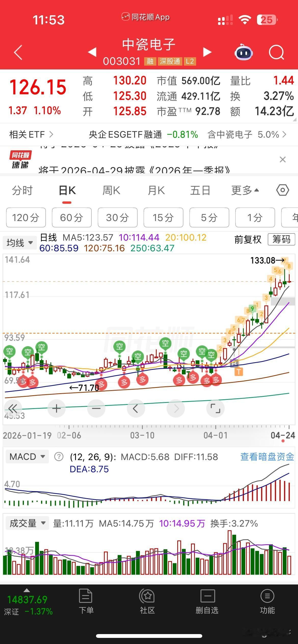Select the 1分 period button
The height and width of the screenshot is (644, 298).
(x=255, y=217)
